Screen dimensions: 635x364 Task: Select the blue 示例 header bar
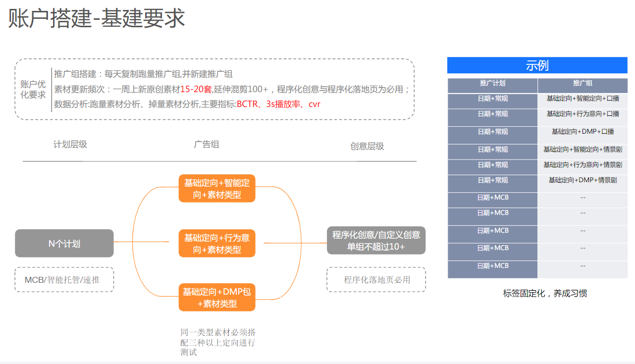(537, 65)
